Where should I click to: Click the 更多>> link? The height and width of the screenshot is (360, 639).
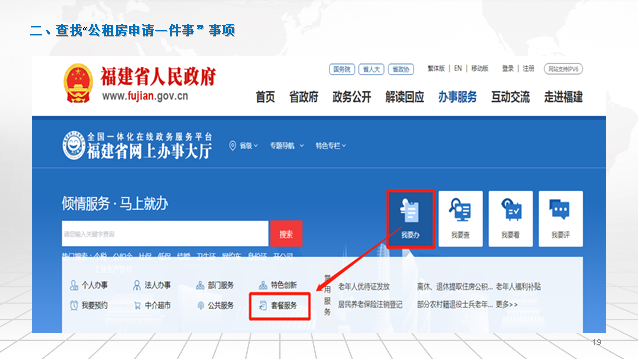pyautogui.click(x=507, y=304)
